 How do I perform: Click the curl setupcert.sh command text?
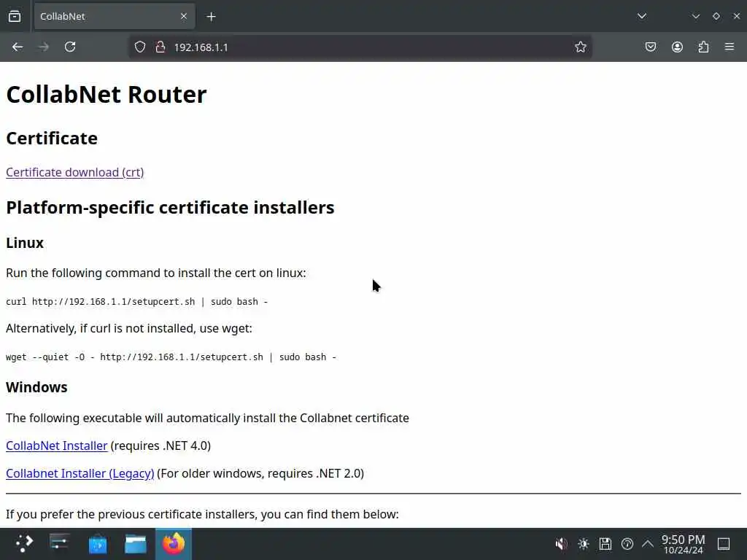136,302
